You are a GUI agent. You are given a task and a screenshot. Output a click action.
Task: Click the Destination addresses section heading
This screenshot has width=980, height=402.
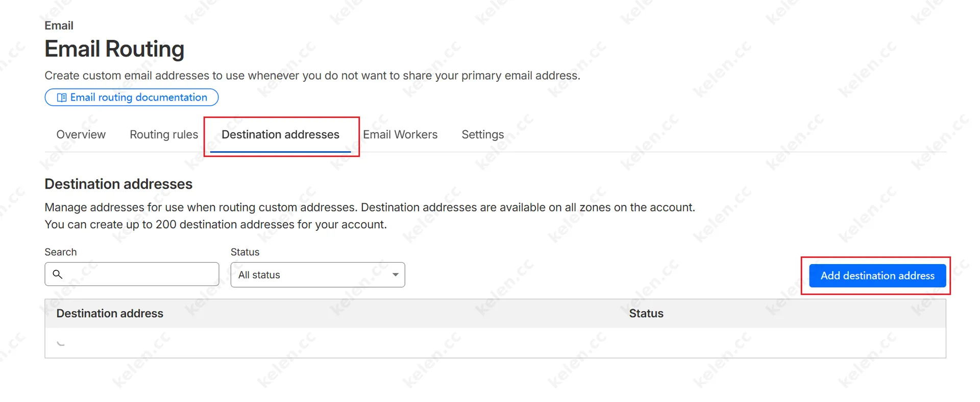pos(118,184)
